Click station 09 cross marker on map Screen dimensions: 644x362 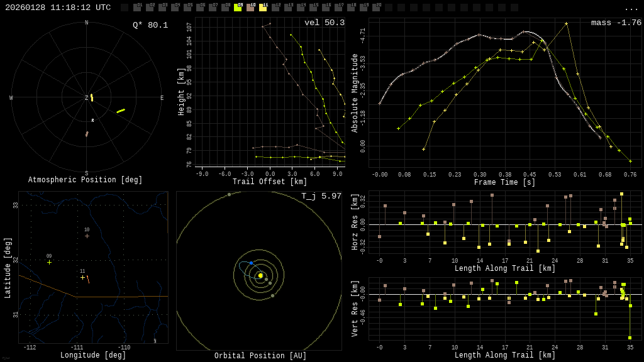(49, 262)
